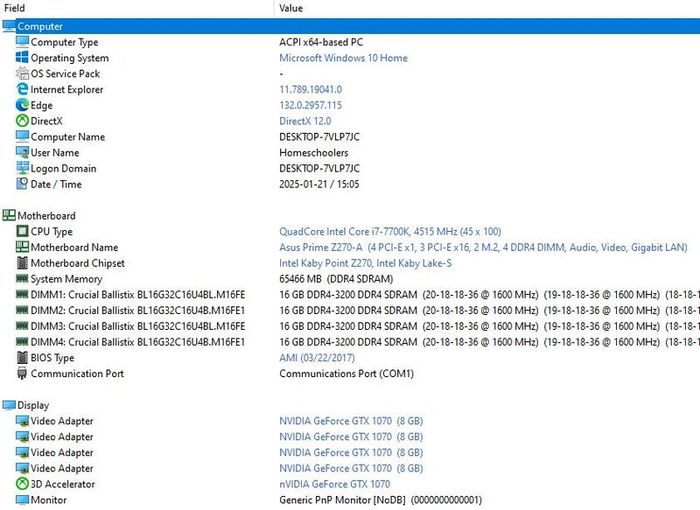The image size is (700, 510).
Task: Click the User Name row icon
Action: click(x=22, y=152)
